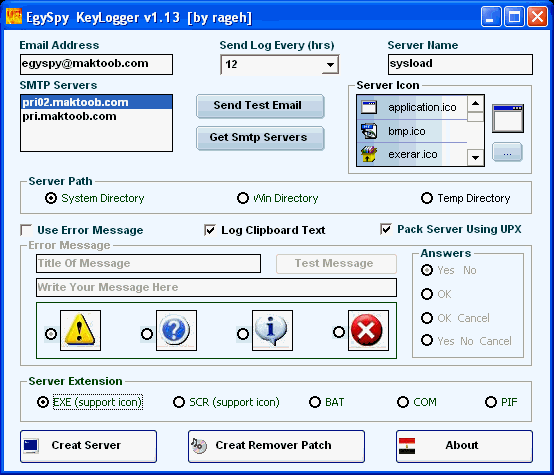The width and height of the screenshot is (554, 475).
Task: Click the icon list scroll-up arrow
Action: (x=475, y=104)
